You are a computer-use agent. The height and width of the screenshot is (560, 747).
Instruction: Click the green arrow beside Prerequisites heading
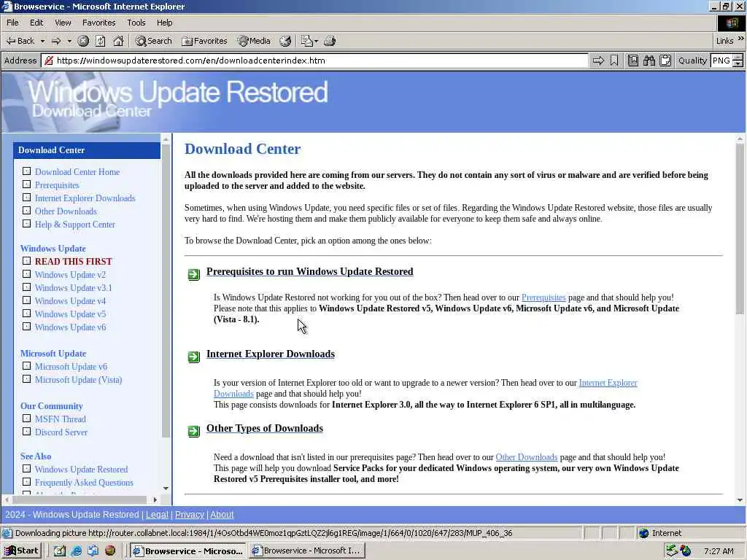(x=194, y=274)
